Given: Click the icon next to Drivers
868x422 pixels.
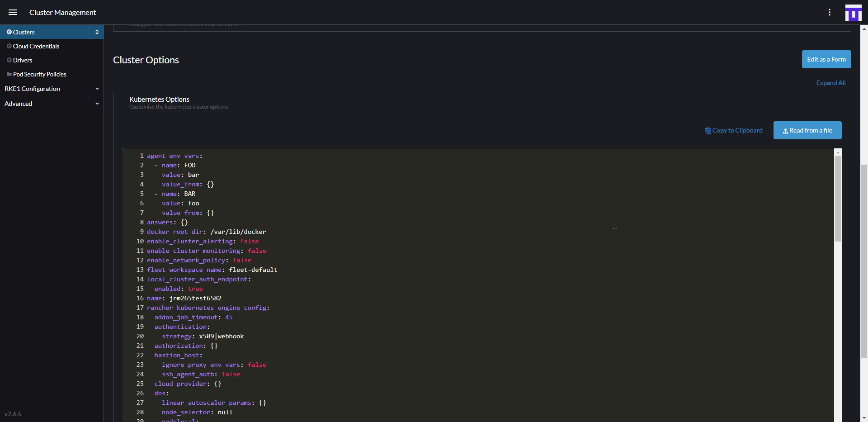Looking at the screenshot, I should (x=9, y=60).
